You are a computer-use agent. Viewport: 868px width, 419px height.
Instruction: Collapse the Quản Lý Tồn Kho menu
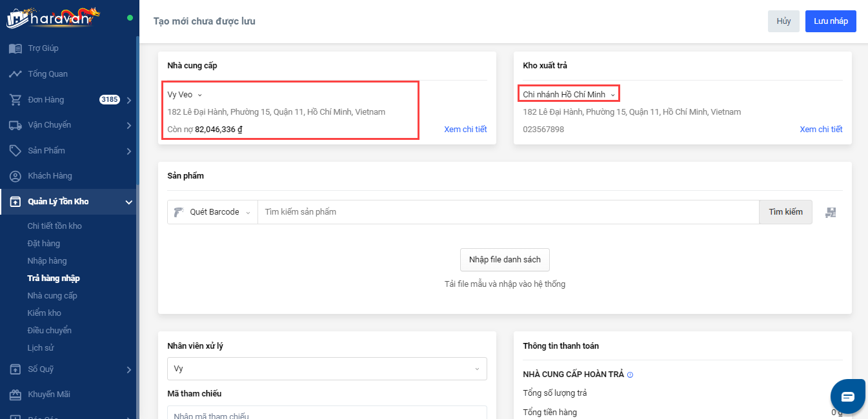pyautogui.click(x=129, y=202)
